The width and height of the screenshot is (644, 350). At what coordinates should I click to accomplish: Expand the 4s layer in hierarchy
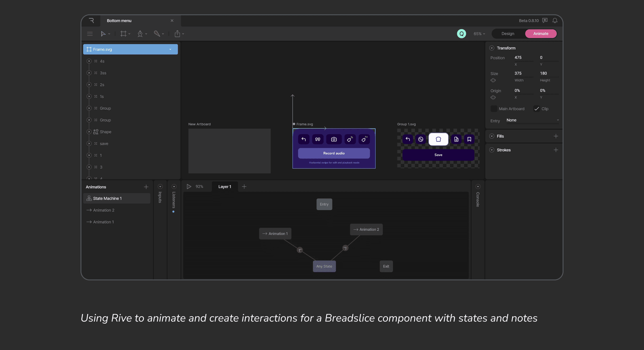(89, 61)
